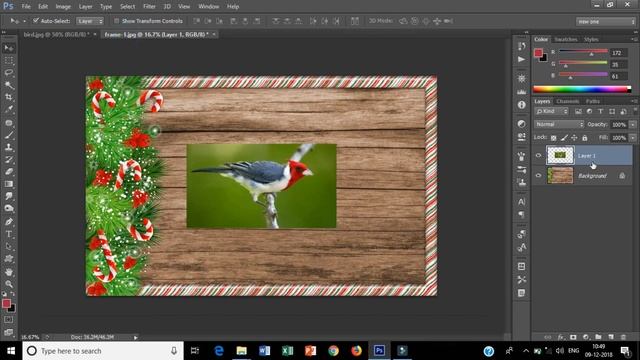Select the Brush tool

(x=9, y=135)
